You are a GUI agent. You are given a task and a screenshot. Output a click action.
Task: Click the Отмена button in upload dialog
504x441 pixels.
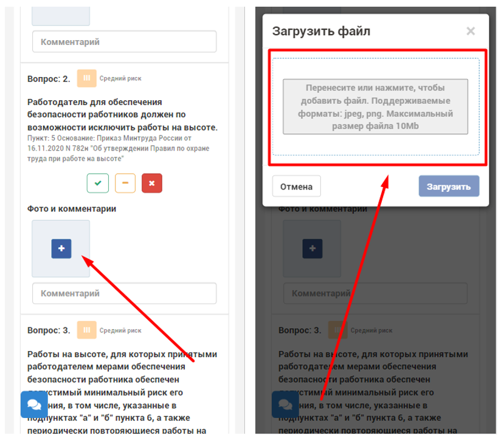(x=296, y=186)
